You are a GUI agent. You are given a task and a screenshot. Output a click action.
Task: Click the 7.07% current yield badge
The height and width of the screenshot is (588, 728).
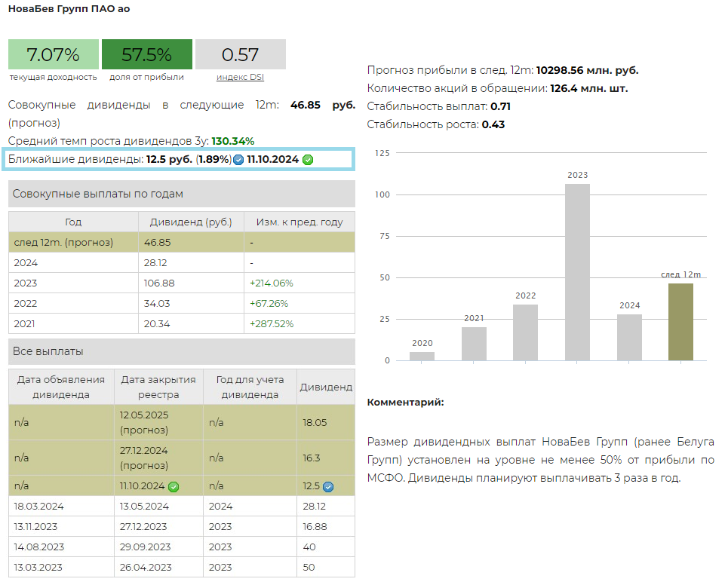click(53, 54)
